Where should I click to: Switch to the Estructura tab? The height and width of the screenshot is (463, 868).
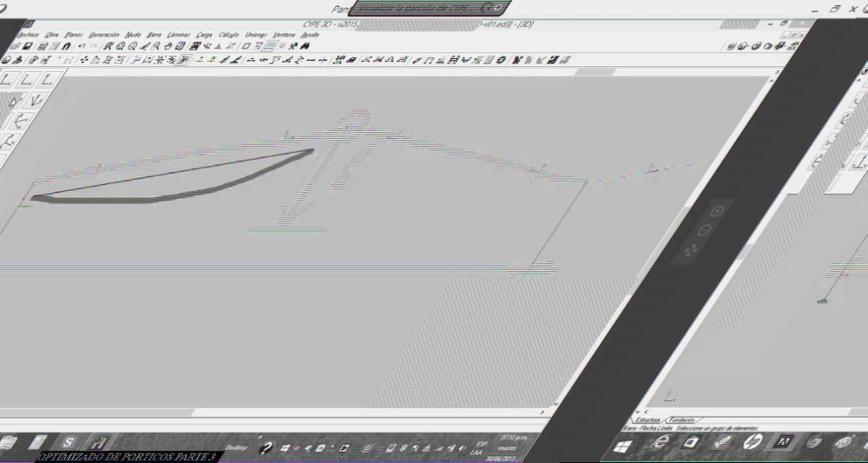point(649,420)
